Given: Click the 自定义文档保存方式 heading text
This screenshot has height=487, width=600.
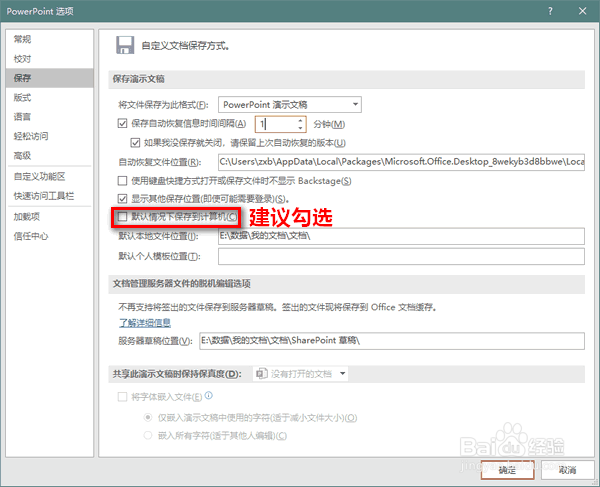Looking at the screenshot, I should pyautogui.click(x=186, y=46).
